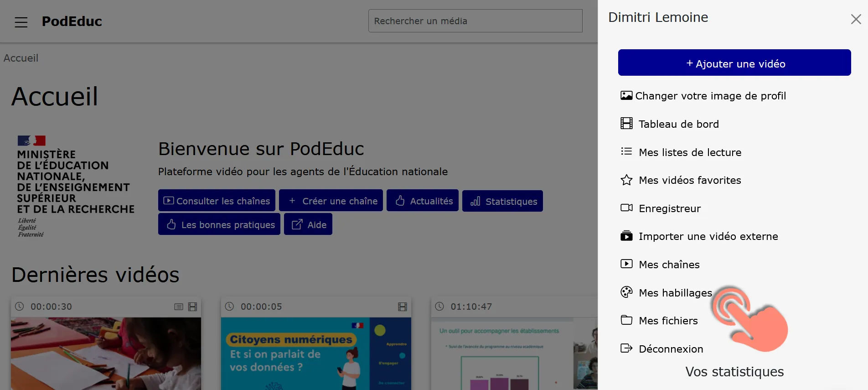Viewport: 868px width, 390px height.
Task: Click the 'Ajouter une vidéo' button
Action: click(734, 63)
